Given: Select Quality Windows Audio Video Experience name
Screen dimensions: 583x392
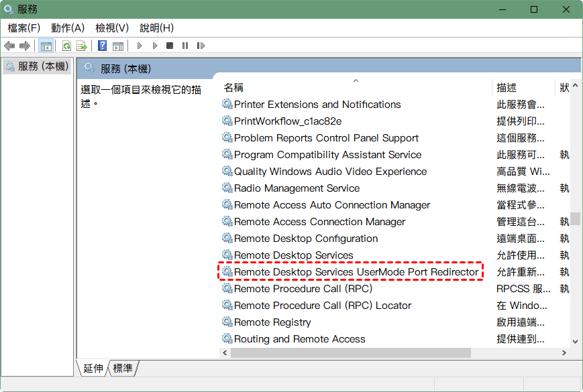Looking at the screenshot, I should (330, 172).
